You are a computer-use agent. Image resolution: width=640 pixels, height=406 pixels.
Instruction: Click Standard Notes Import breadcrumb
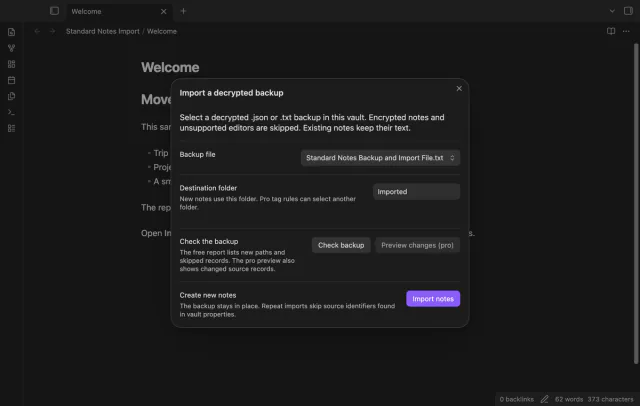click(x=102, y=31)
